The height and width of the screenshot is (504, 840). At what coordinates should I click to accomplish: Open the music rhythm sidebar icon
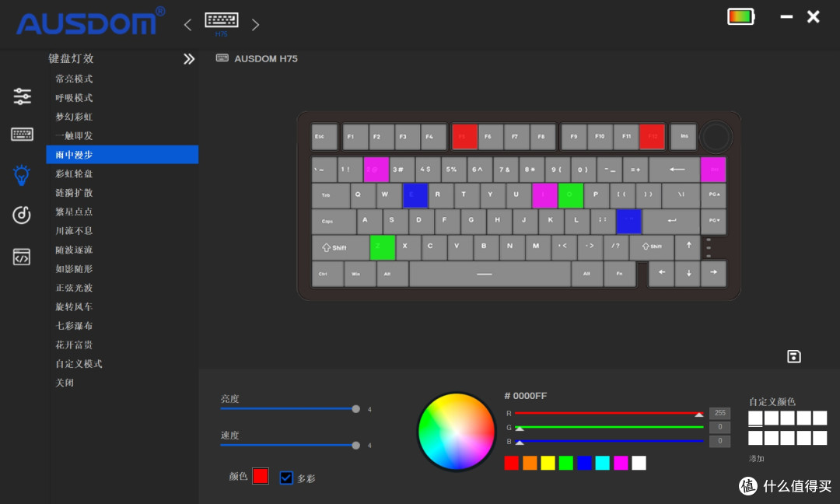click(22, 215)
